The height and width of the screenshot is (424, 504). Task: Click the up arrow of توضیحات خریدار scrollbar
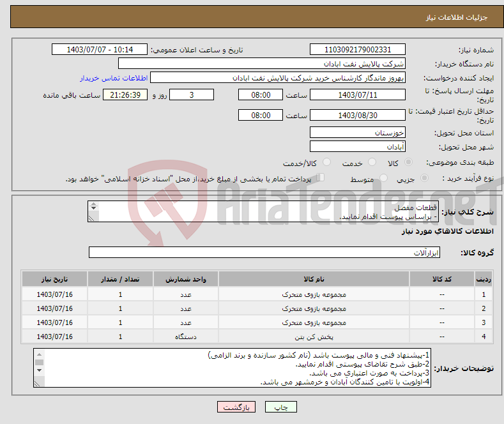point(39,354)
